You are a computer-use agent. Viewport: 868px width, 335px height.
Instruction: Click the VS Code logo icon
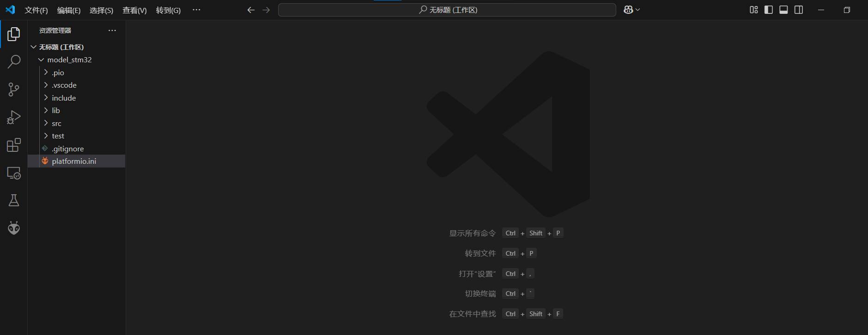[10, 10]
